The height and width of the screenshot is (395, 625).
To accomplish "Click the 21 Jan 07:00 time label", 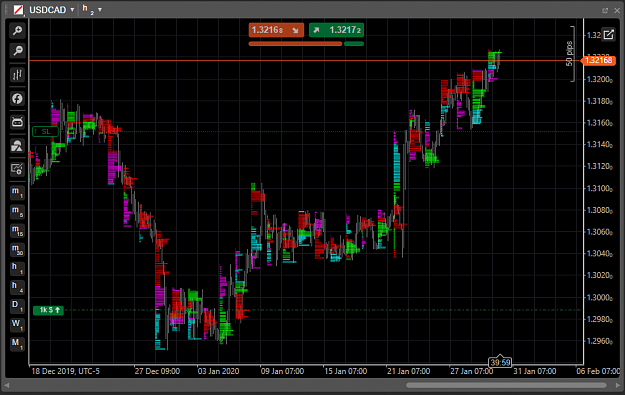I will [409, 371].
